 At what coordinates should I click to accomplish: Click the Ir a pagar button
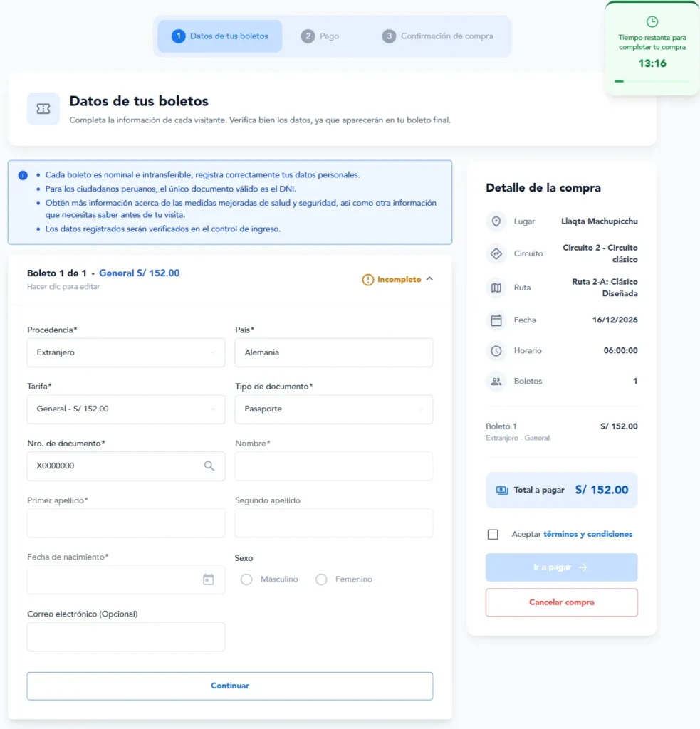pos(561,567)
